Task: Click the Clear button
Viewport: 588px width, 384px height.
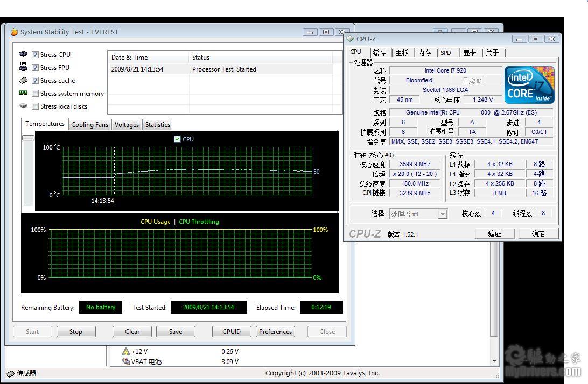Action: point(132,331)
